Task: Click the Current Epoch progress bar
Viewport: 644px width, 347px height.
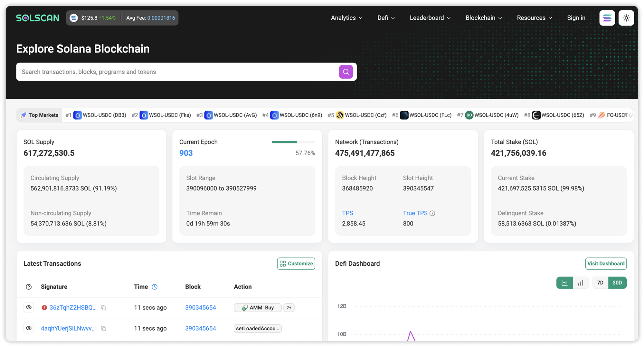Action: (293, 142)
